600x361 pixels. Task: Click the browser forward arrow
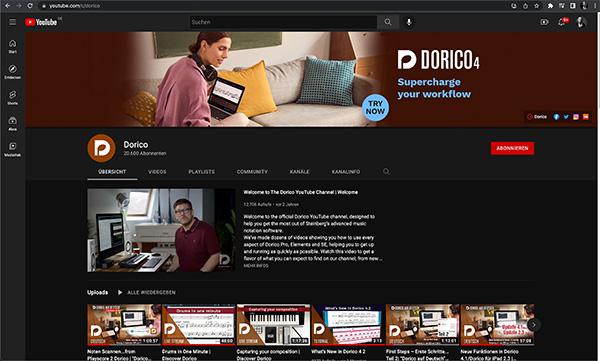tap(19, 6)
